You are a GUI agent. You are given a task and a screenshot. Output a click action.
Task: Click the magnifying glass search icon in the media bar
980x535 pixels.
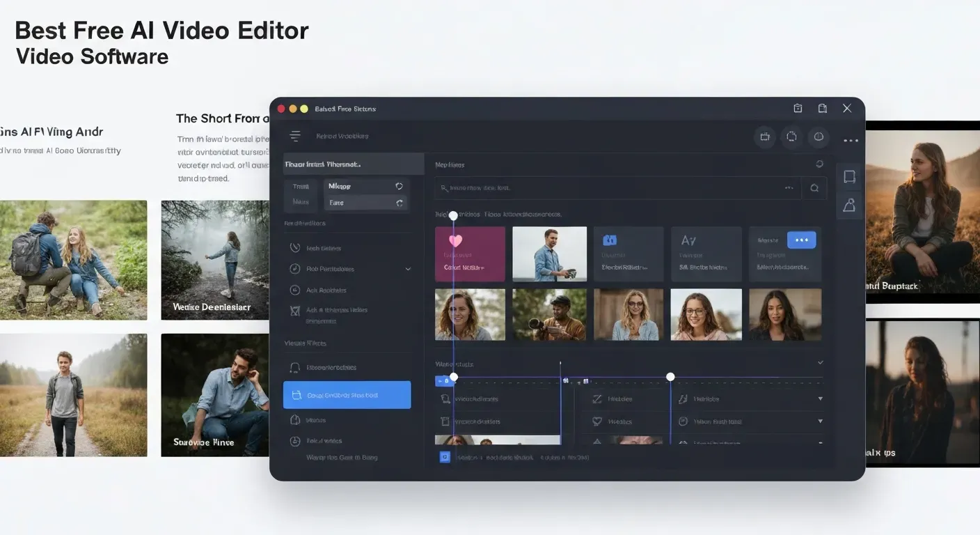814,187
